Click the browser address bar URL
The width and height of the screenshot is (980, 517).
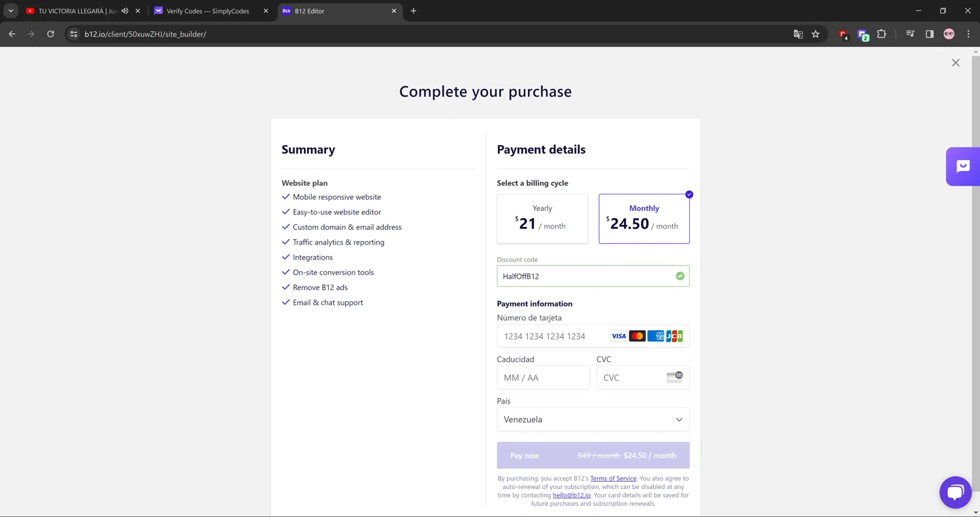146,34
